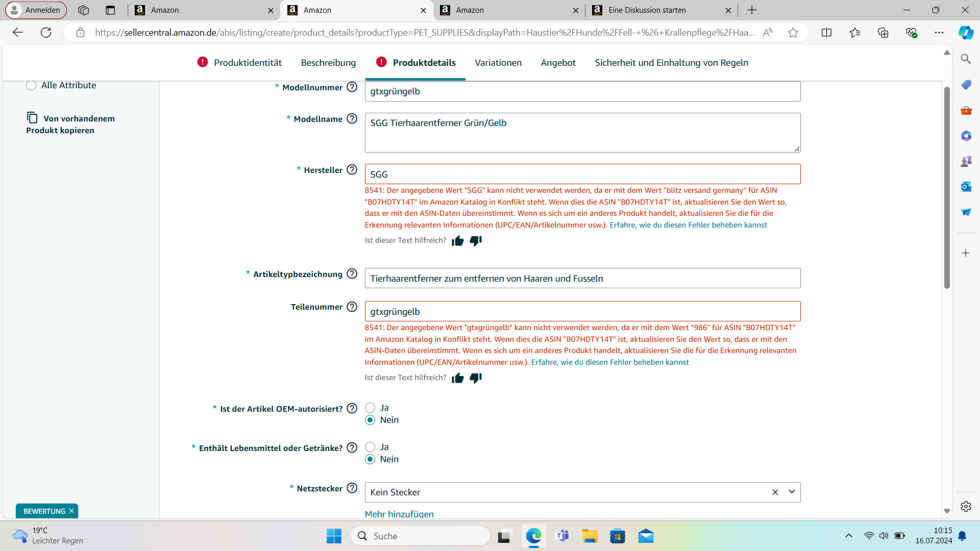Open Microsoft Store from the taskbar
The width and height of the screenshot is (980, 551).
(618, 536)
